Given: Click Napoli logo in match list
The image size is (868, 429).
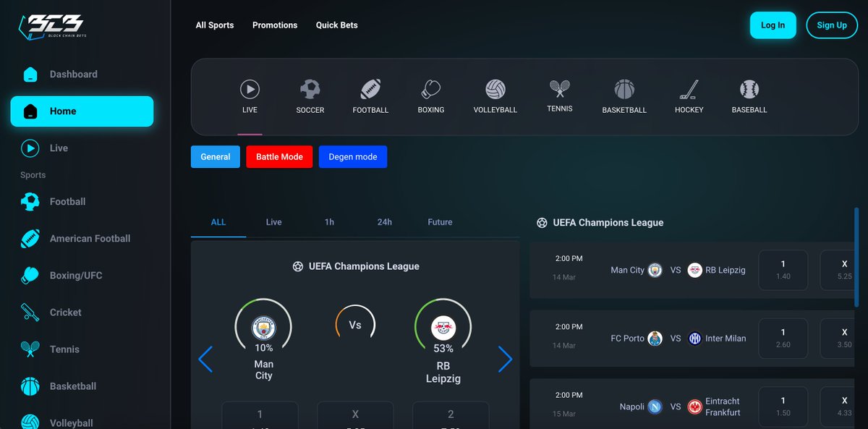Looking at the screenshot, I should click(655, 407).
